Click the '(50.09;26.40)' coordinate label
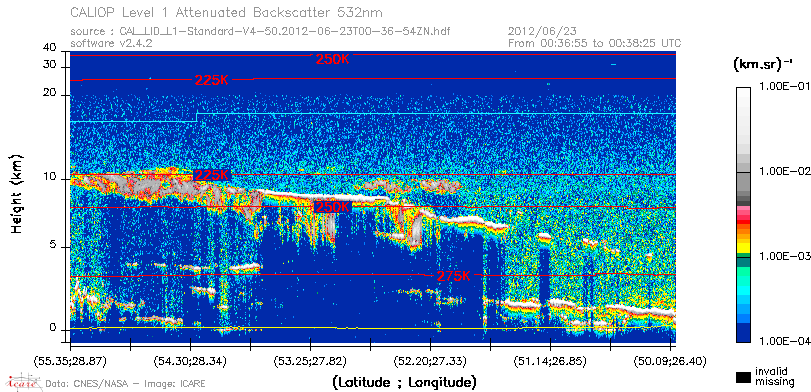The width and height of the screenshot is (811, 392). point(670,360)
